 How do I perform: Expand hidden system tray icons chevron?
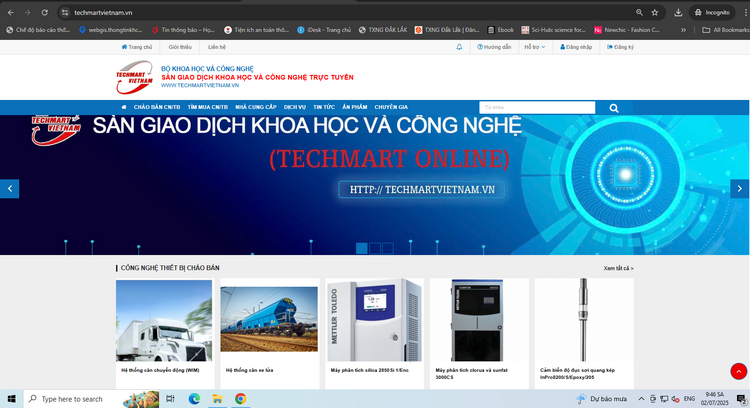641,398
